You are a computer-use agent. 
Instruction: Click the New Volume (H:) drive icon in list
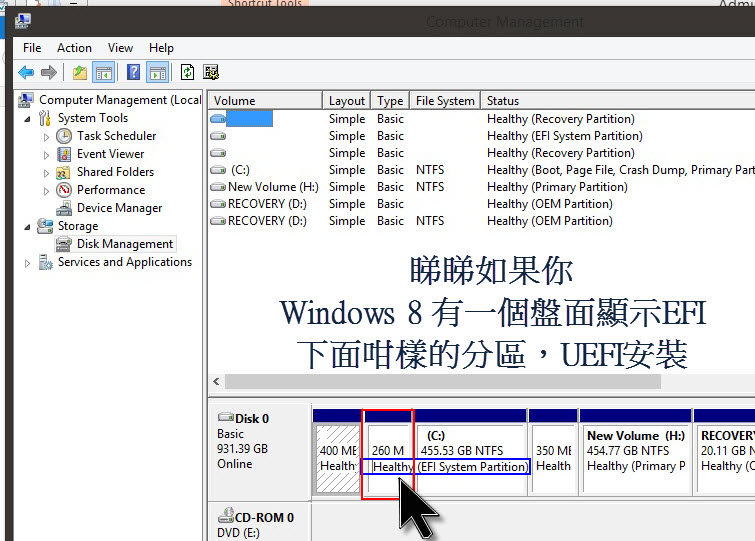[x=218, y=187]
